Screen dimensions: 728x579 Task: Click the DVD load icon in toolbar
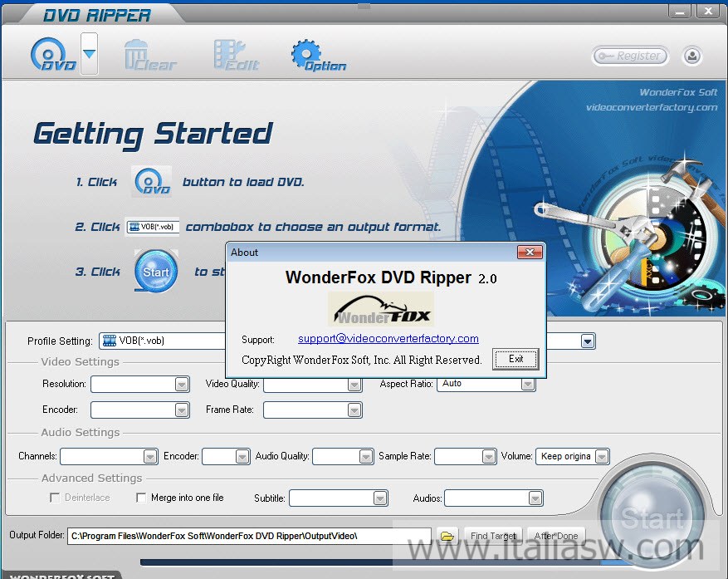pos(53,54)
